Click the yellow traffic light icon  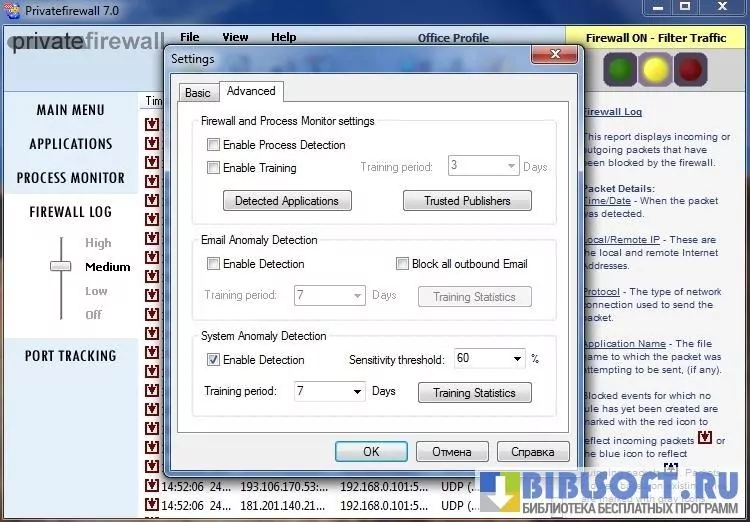(655, 70)
